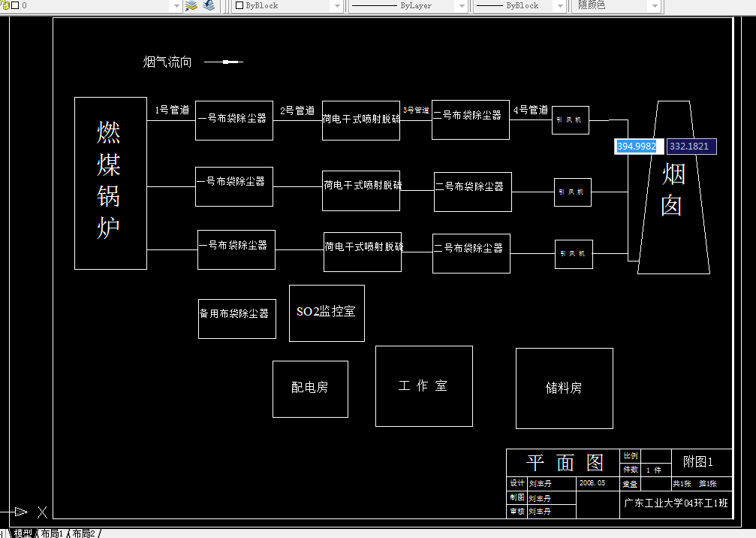Viewport: 756px width, 538px height.
Task: Open the ByBlock color control dropdown
Action: 337,6
